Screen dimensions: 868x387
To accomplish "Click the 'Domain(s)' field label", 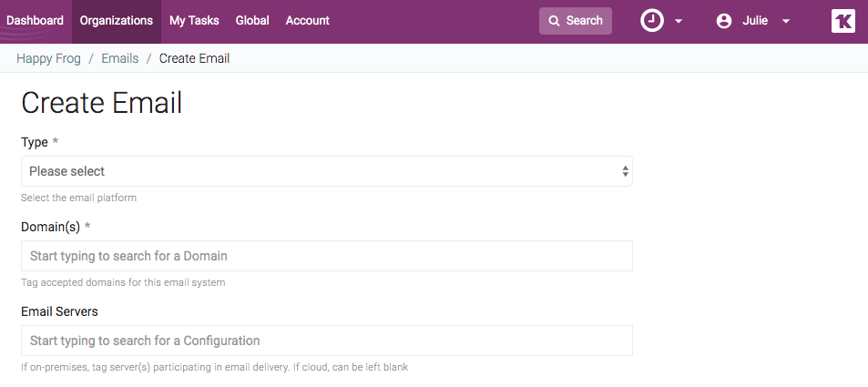I will coord(50,227).
